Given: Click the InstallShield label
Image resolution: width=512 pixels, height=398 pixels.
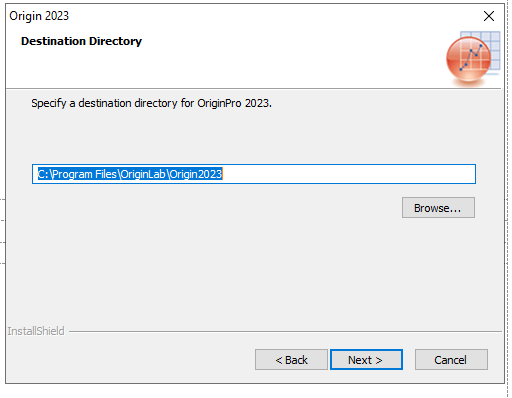Looking at the screenshot, I should [x=36, y=331].
